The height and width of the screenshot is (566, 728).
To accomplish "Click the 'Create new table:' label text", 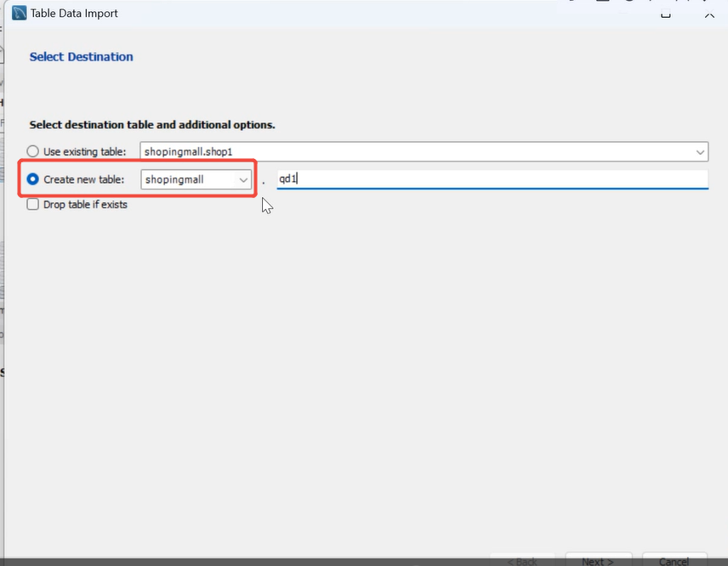I will 84,179.
